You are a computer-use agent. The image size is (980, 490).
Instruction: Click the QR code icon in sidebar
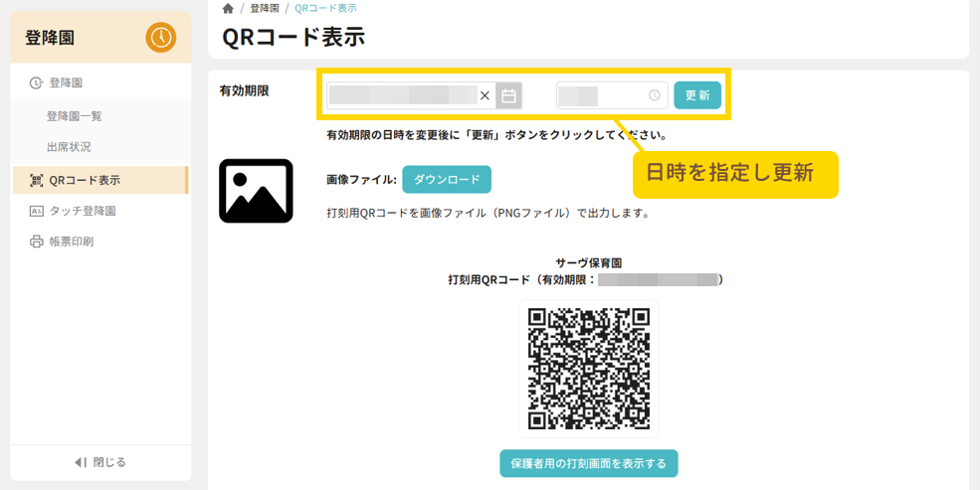37,180
